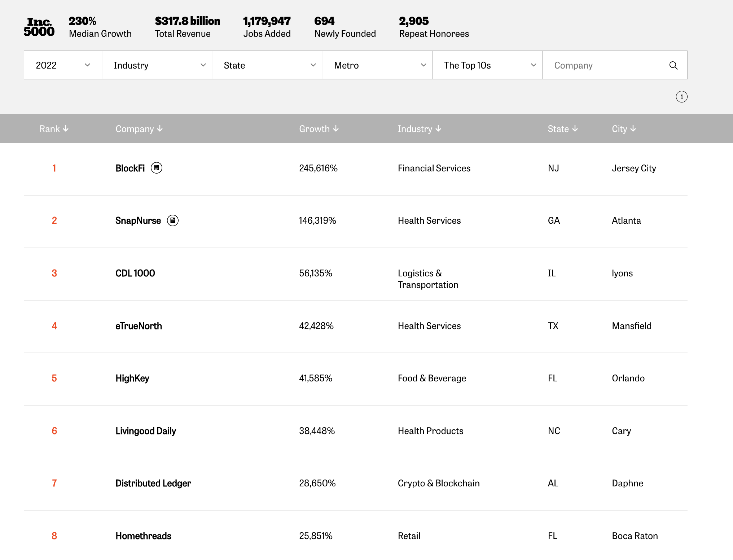The width and height of the screenshot is (733, 560).
Task: Sort table by Growth column
Action: coord(319,129)
